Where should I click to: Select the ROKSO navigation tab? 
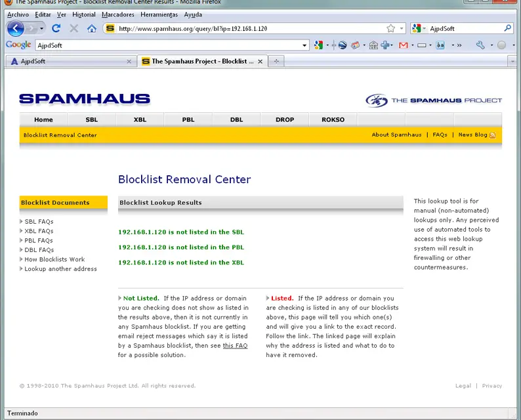[333, 119]
